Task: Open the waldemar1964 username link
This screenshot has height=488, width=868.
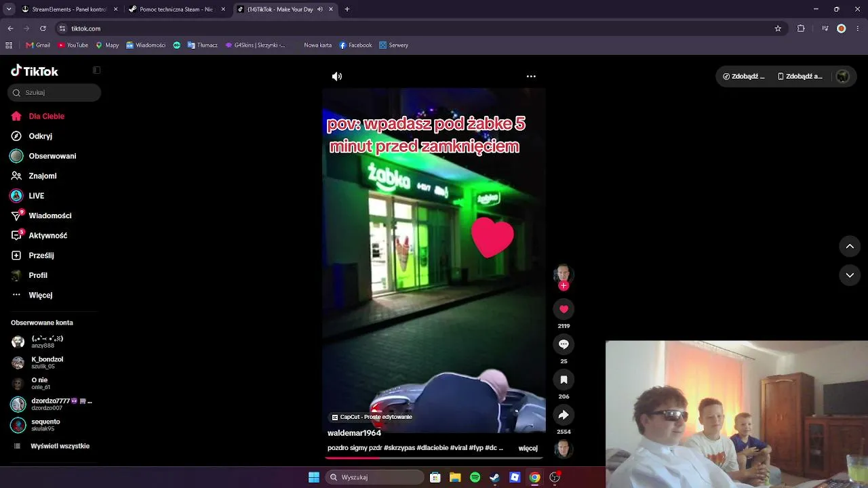Action: pos(354,433)
